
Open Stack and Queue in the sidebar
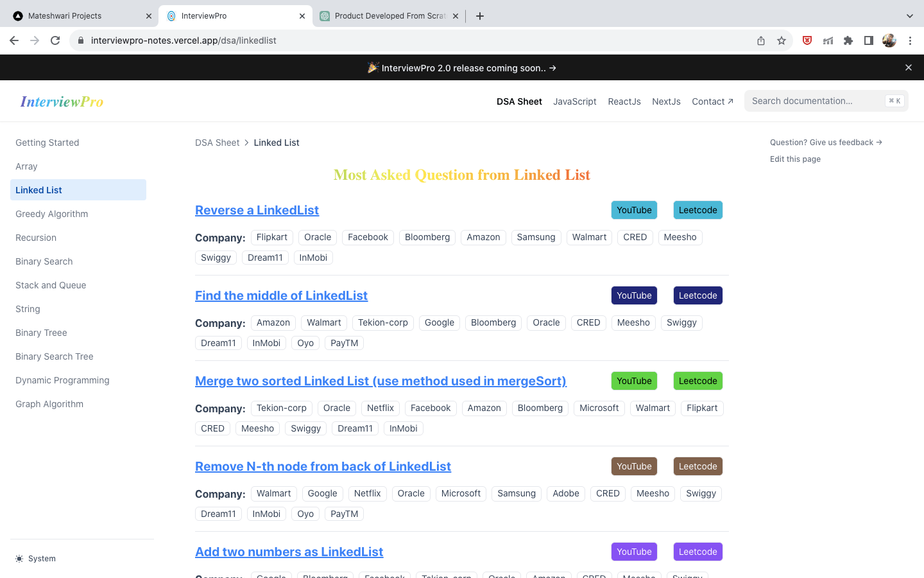click(78, 285)
